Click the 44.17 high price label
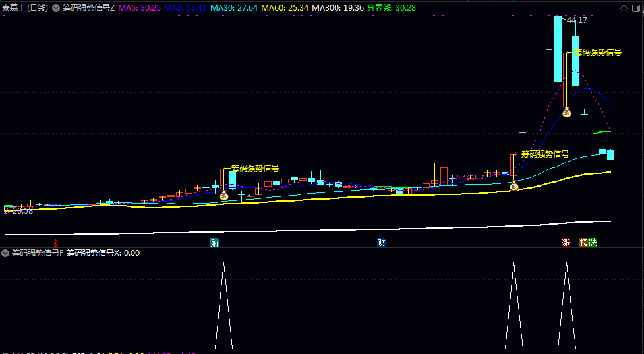 (577, 20)
